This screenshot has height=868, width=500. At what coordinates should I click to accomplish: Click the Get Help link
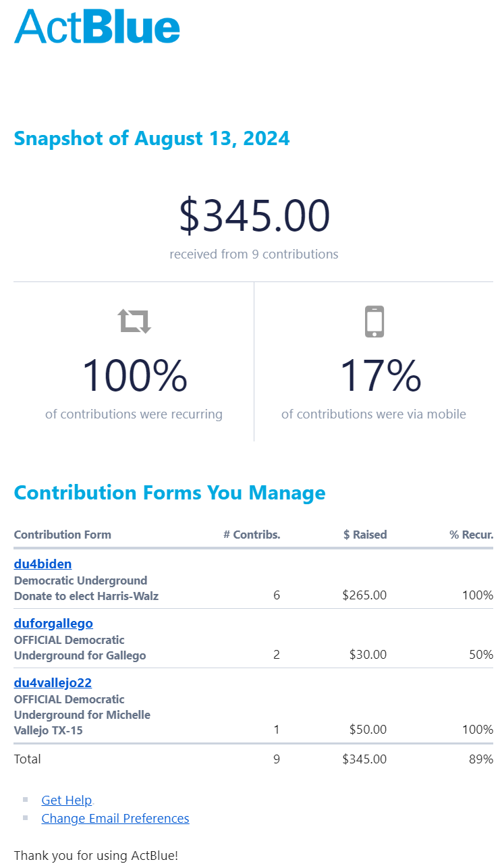66,800
